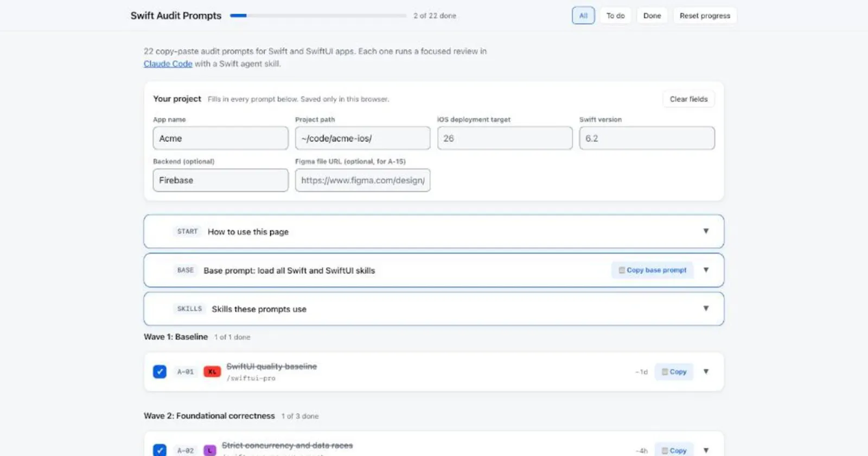The height and width of the screenshot is (456, 868).
Task: Expand the A-01 SwiftUI quality baseline row
Action: pyautogui.click(x=706, y=372)
